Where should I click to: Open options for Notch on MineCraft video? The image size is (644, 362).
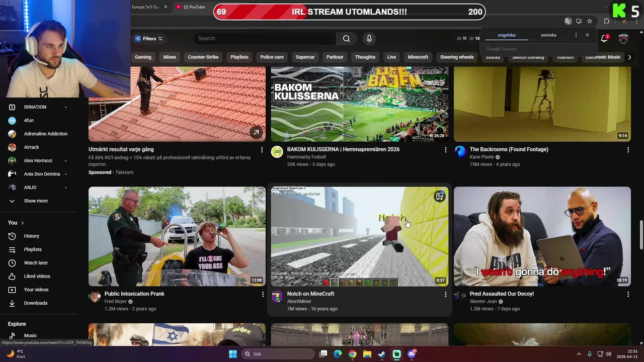(445, 294)
